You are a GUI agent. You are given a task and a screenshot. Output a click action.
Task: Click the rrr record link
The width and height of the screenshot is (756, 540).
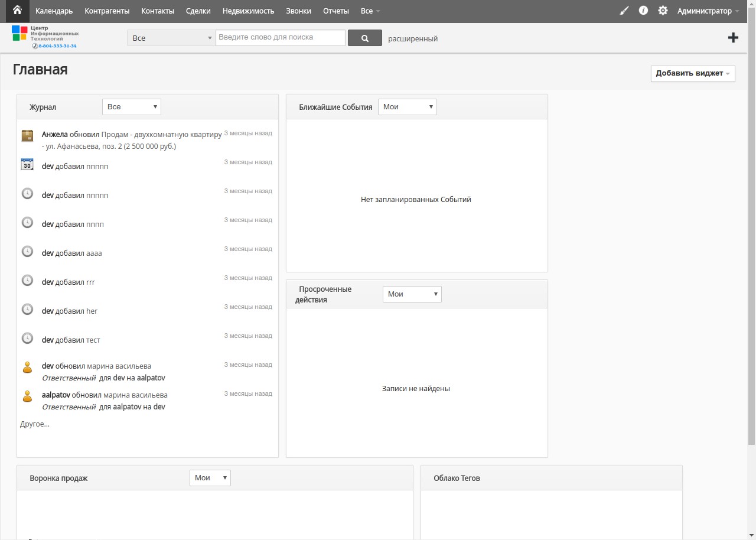[x=90, y=282]
